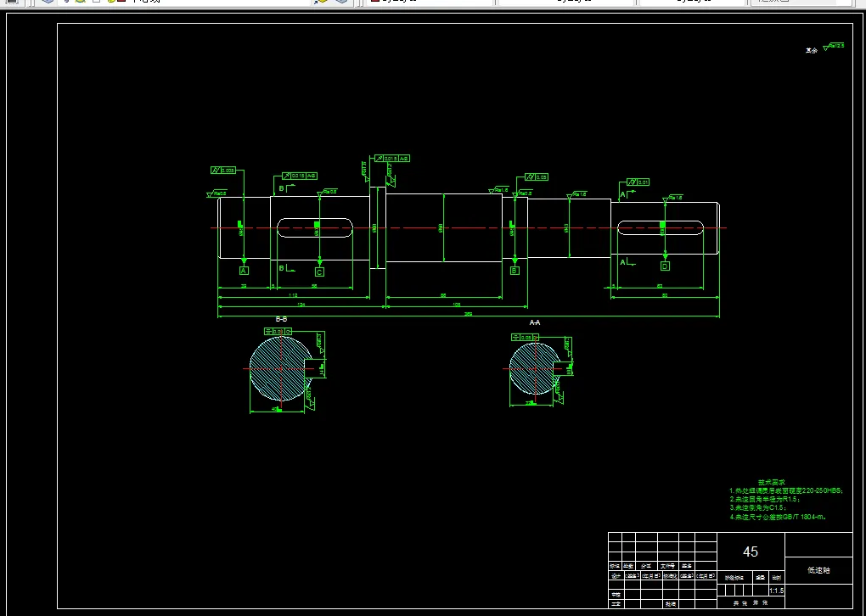Click the 审核 cell in the title block
Screen dimensions: 866x616
point(616,595)
